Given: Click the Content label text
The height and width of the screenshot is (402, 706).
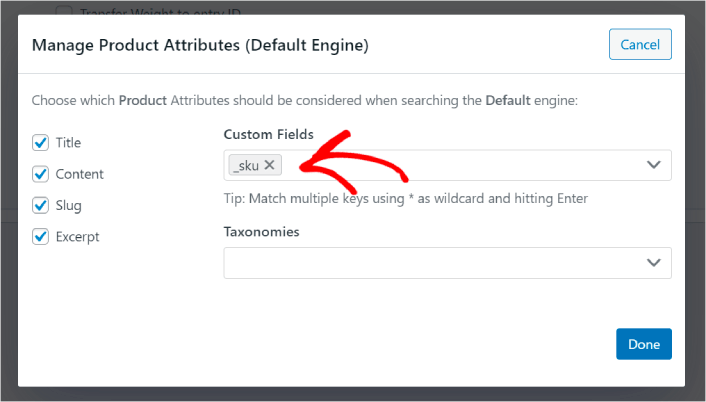Looking at the screenshot, I should tap(80, 174).
